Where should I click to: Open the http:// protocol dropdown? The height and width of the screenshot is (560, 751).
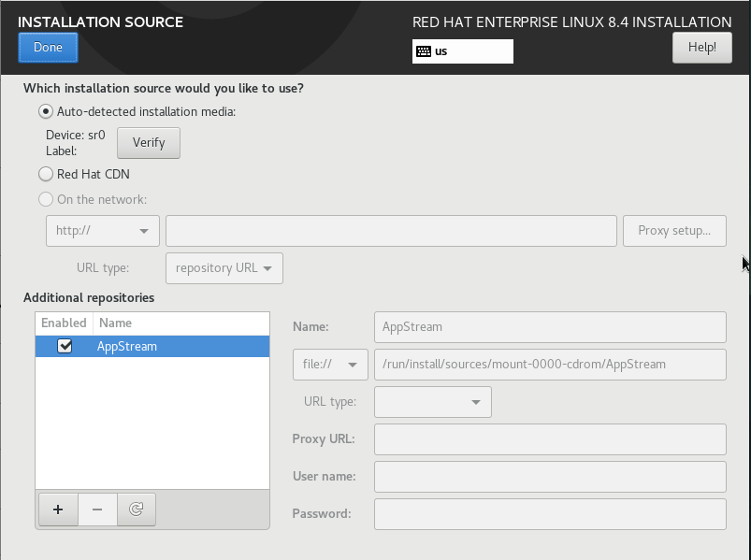103,231
